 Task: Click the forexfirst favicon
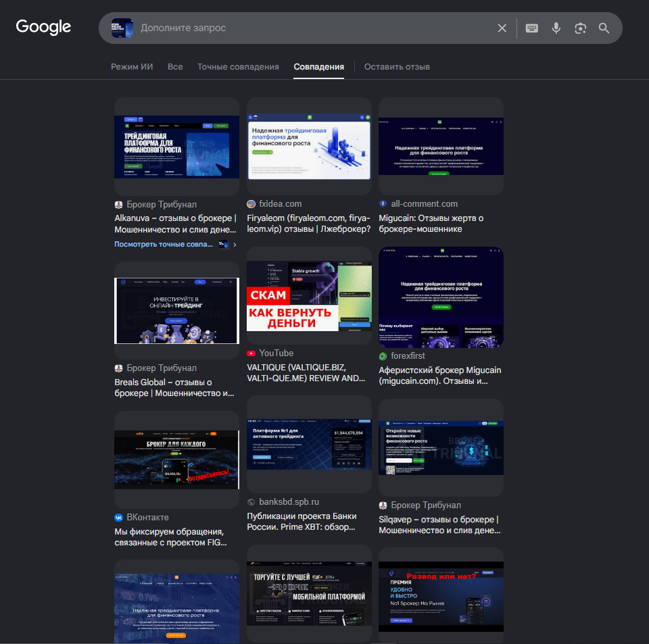point(383,356)
